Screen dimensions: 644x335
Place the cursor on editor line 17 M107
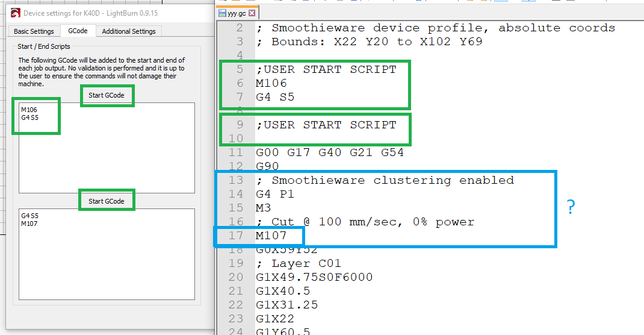(x=271, y=236)
